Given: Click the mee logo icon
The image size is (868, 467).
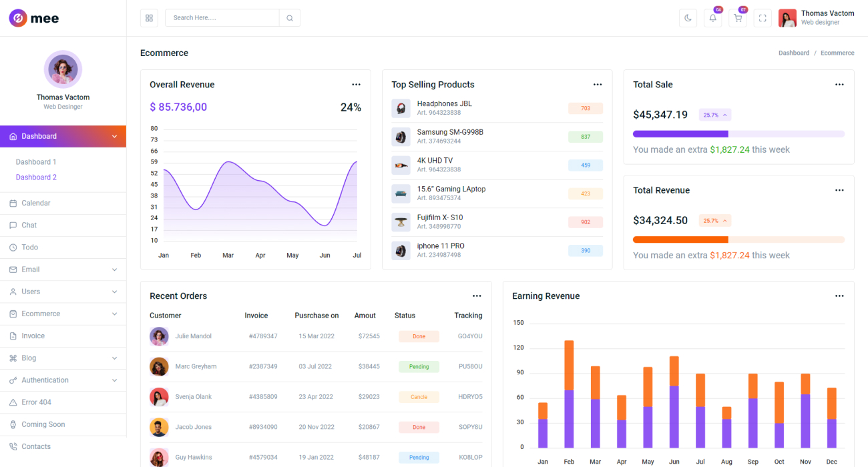Looking at the screenshot, I should point(18,18).
